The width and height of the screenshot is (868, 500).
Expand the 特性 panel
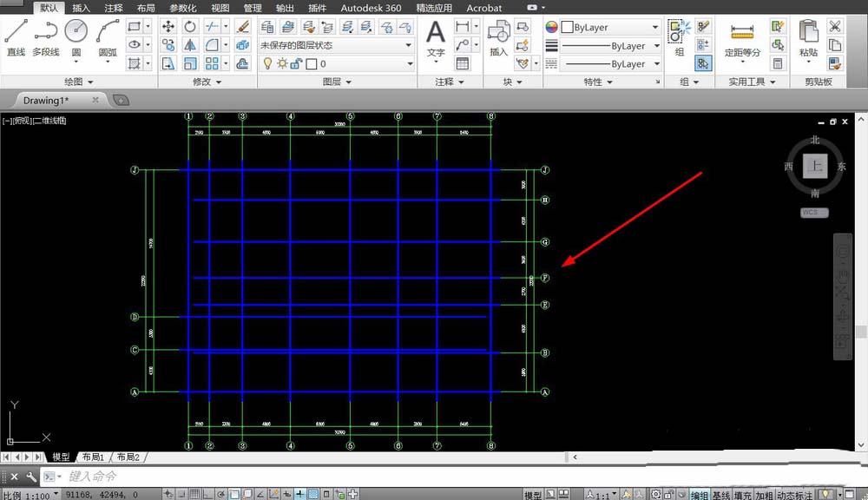(598, 82)
